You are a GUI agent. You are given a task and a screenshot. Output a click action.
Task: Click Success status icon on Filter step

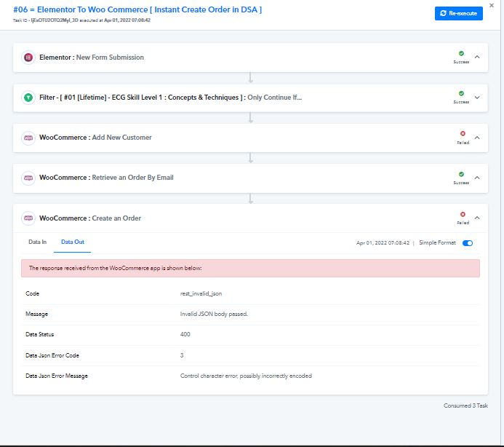click(x=461, y=93)
